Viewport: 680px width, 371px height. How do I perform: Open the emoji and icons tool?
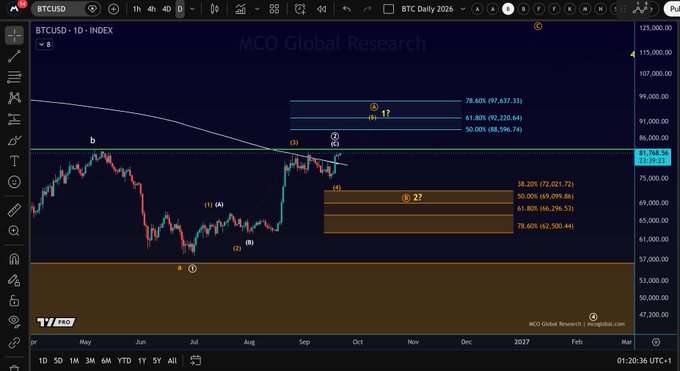point(14,182)
